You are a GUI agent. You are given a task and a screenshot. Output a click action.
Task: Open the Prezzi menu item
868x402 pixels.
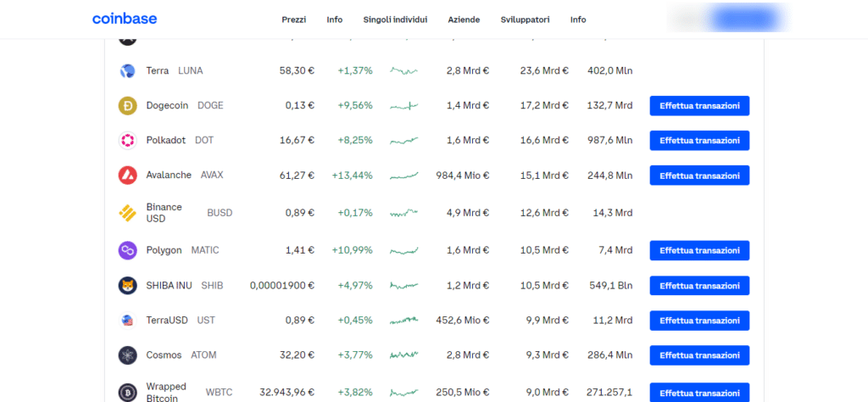click(294, 20)
